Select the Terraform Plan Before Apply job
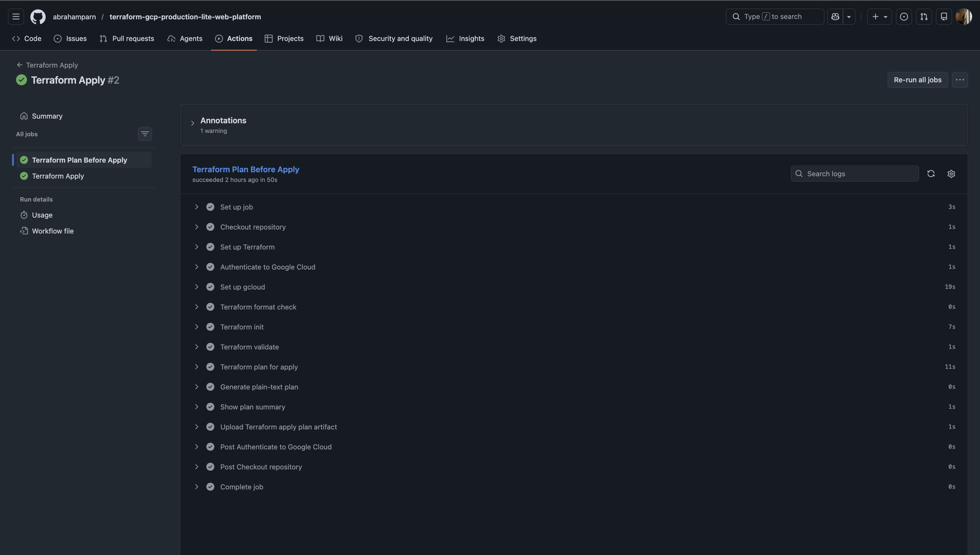The width and height of the screenshot is (980, 555). click(84, 160)
